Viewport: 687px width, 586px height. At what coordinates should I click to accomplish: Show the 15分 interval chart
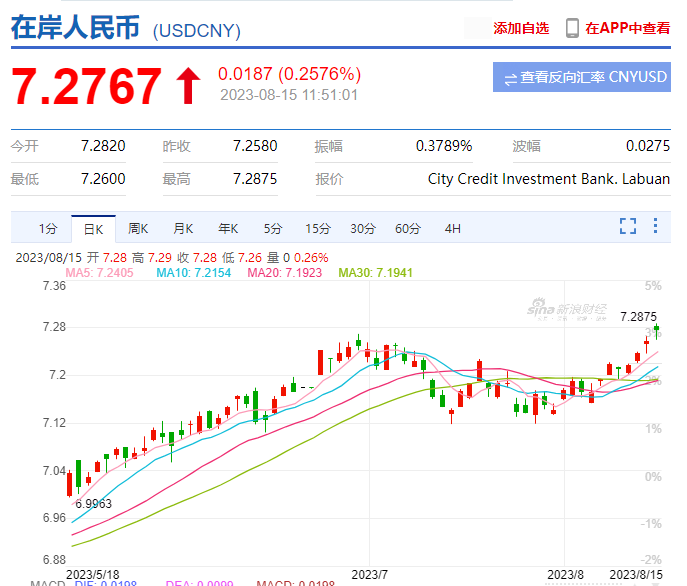(x=318, y=229)
